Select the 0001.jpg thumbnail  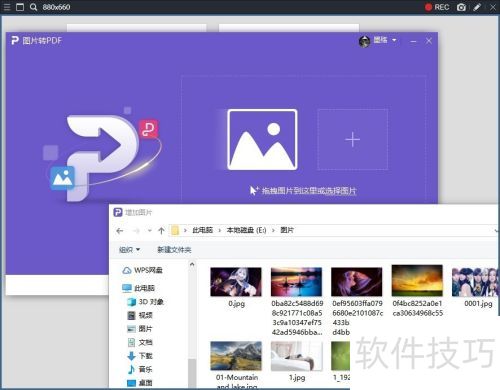pos(476,282)
